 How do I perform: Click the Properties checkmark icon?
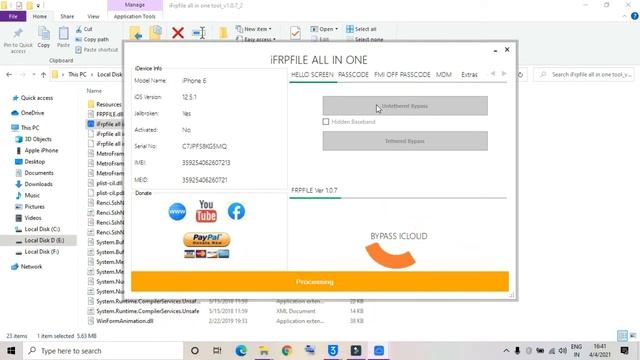(295, 33)
